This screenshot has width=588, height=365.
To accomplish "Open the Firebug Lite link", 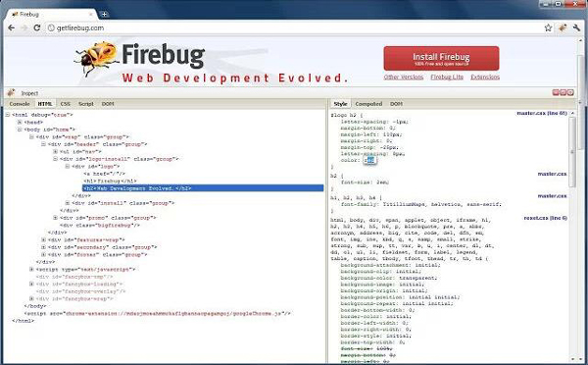I will click(447, 77).
